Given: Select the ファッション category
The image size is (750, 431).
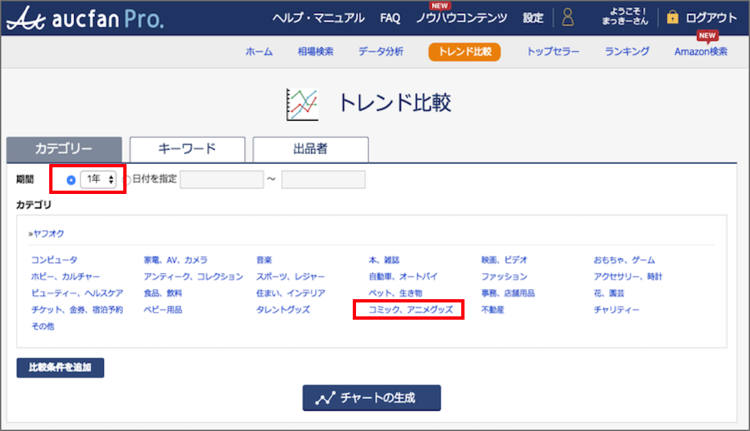Looking at the screenshot, I should pyautogui.click(x=504, y=277).
